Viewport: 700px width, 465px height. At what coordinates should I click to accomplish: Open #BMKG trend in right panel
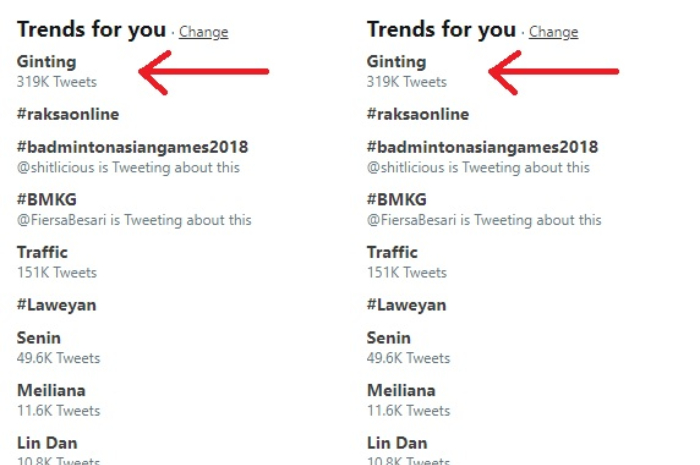(396, 199)
